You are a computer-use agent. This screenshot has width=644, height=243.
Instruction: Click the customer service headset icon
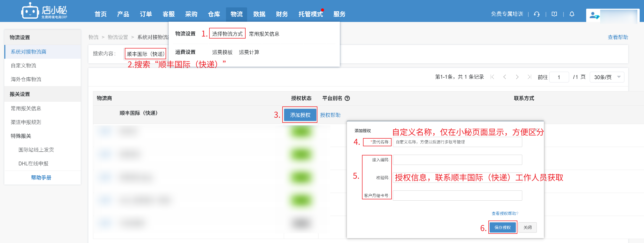537,14
